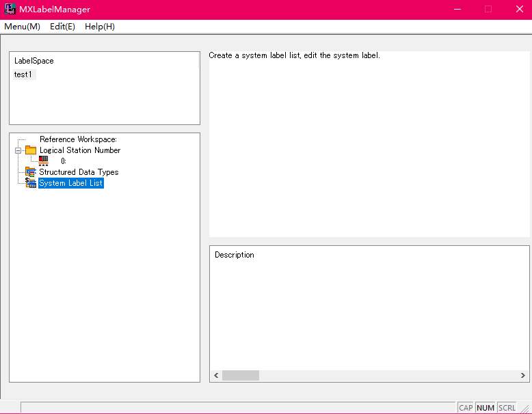The image size is (532, 414).
Task: Click the Logical Station Number folder icon
Action: [x=31, y=150]
